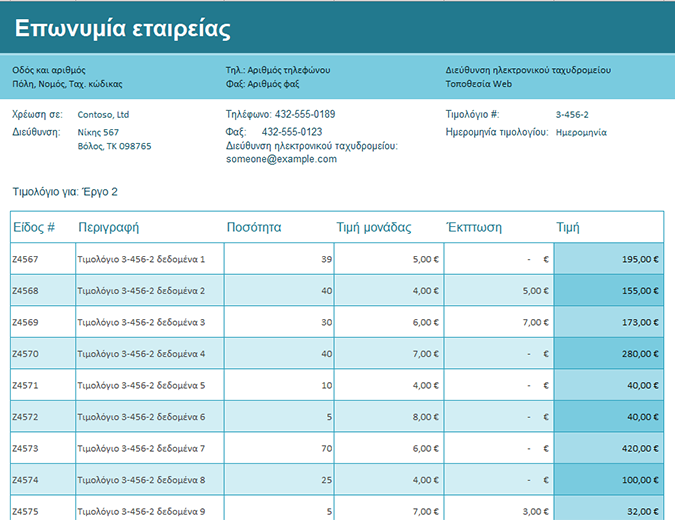
Task: Click the Είδος # column header
Action: (34, 227)
